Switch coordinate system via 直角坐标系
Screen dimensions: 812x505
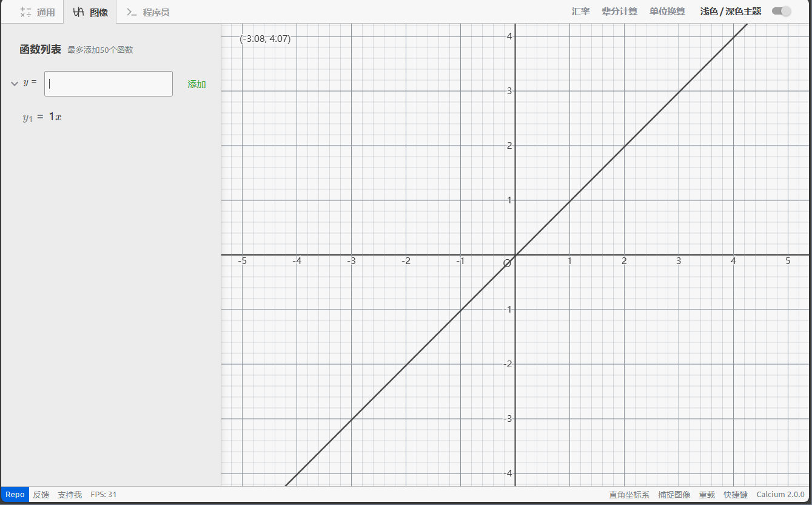click(629, 495)
